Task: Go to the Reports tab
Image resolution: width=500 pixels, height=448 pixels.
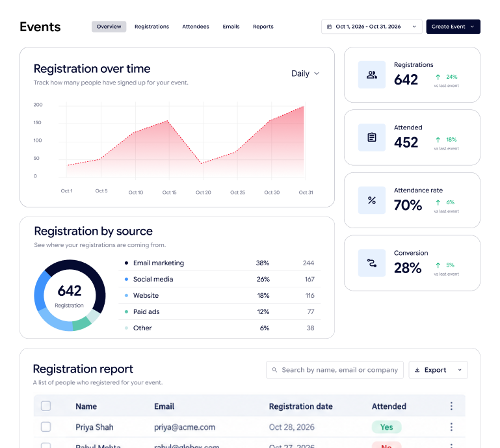Action: point(263,27)
